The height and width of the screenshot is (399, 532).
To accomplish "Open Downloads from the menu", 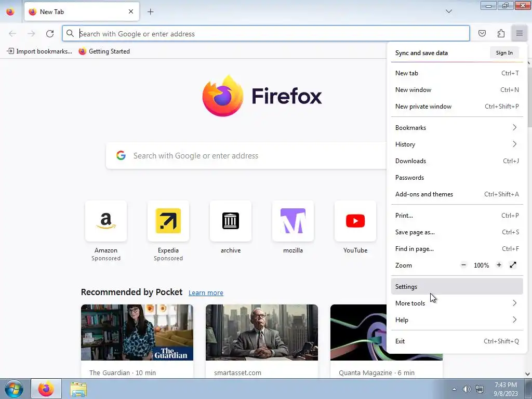I will point(457,161).
